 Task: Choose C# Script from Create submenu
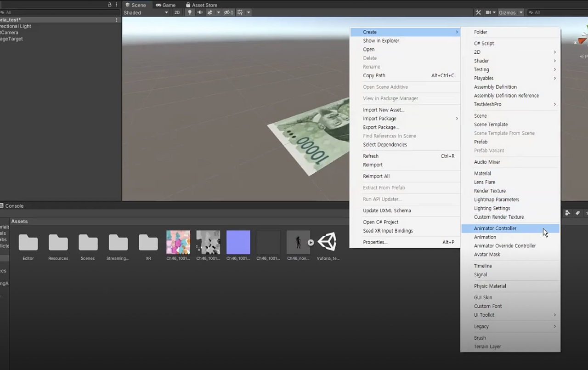[510, 44]
